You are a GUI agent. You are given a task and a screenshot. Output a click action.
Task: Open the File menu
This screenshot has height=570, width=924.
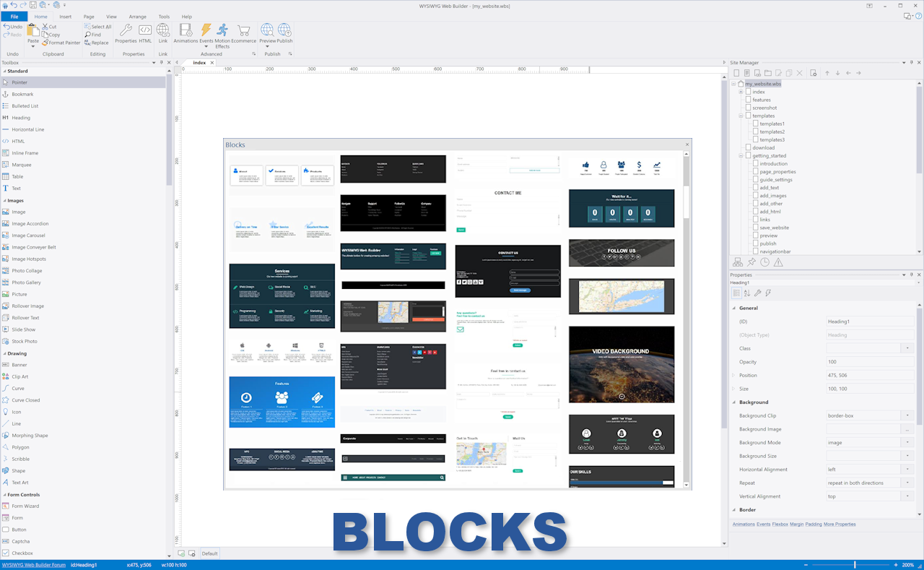pos(14,16)
